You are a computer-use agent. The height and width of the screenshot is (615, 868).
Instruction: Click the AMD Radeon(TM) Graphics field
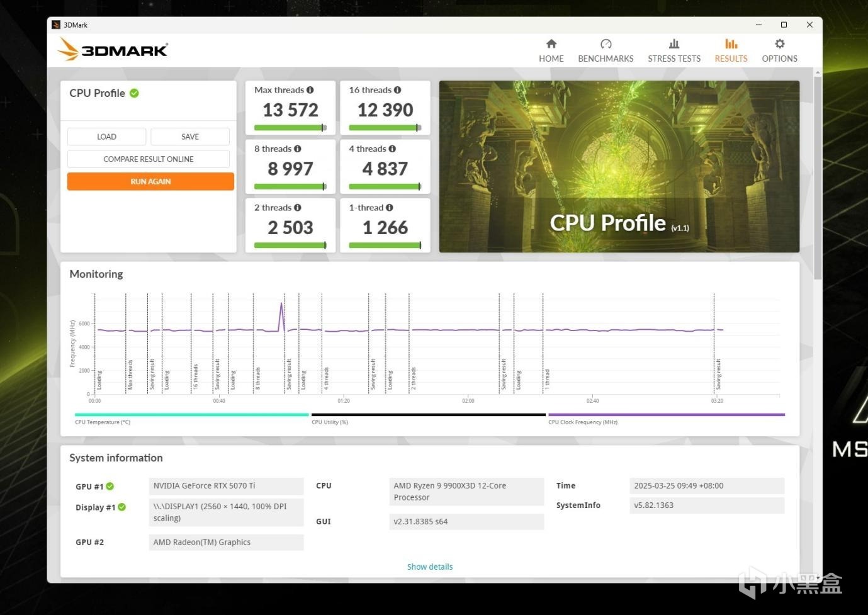[227, 542]
